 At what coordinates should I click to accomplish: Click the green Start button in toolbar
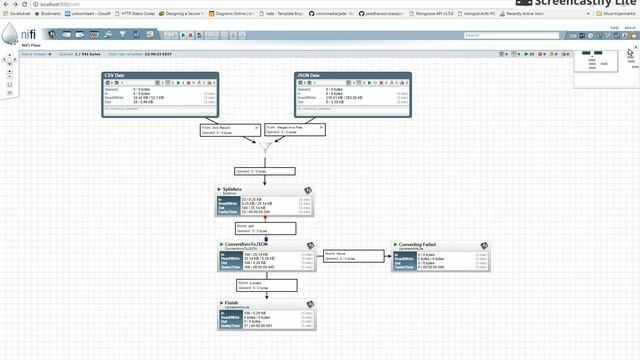click(183, 36)
